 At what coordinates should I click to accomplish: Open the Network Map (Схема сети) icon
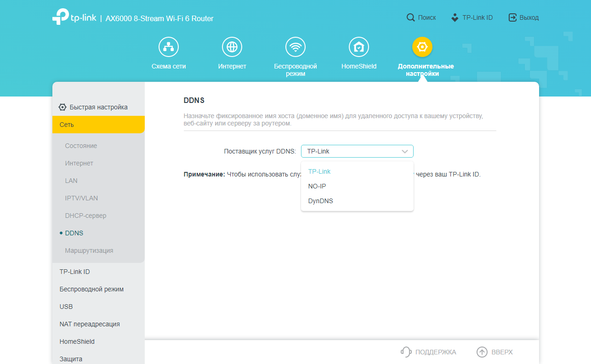click(x=169, y=47)
